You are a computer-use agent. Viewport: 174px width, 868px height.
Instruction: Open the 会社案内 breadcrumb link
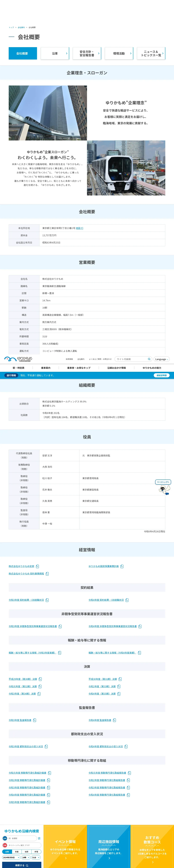tap(21, 27)
